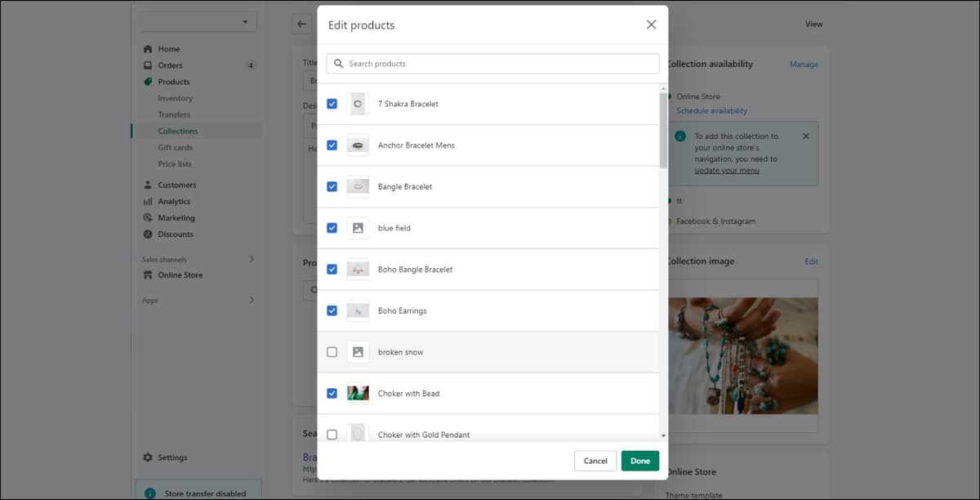Viewport: 980px width, 500px height.
Task: Open Inventory under Products
Action: click(x=176, y=98)
